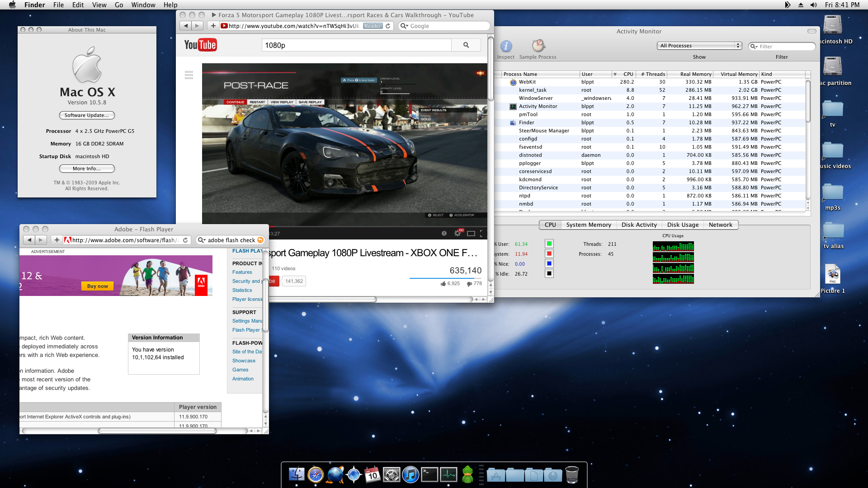This screenshot has height=488, width=868.
Task: Switch to the Disk Usage tab
Action: (x=683, y=225)
